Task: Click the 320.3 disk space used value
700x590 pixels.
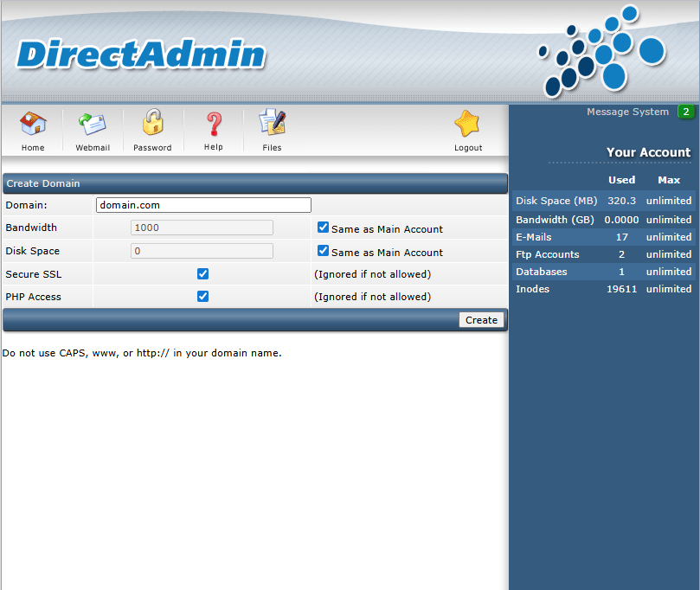Action: coord(621,201)
